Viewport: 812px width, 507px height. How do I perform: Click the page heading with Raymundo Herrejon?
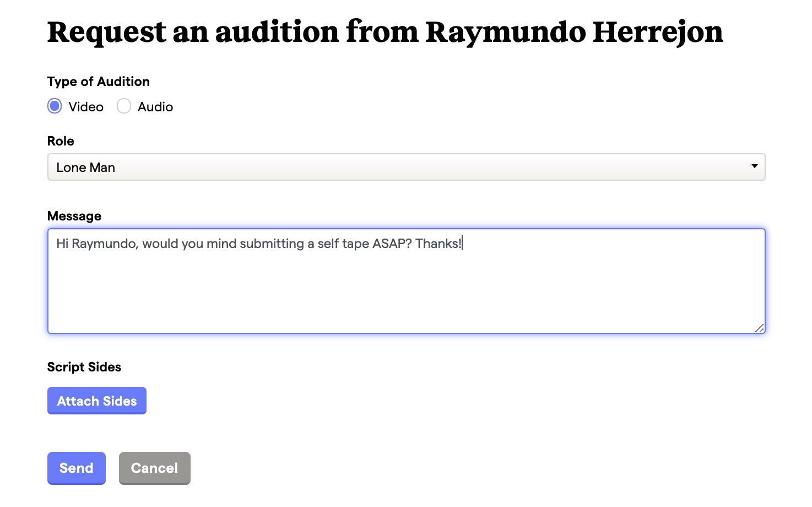tap(385, 32)
